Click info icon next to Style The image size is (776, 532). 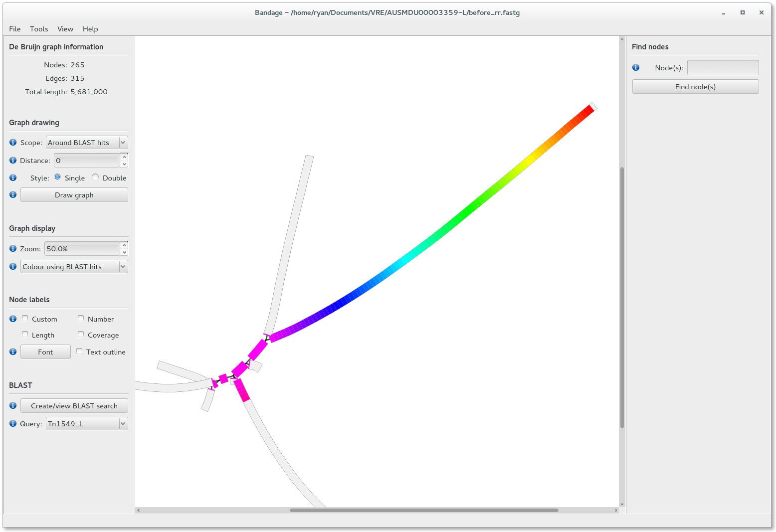(13, 177)
